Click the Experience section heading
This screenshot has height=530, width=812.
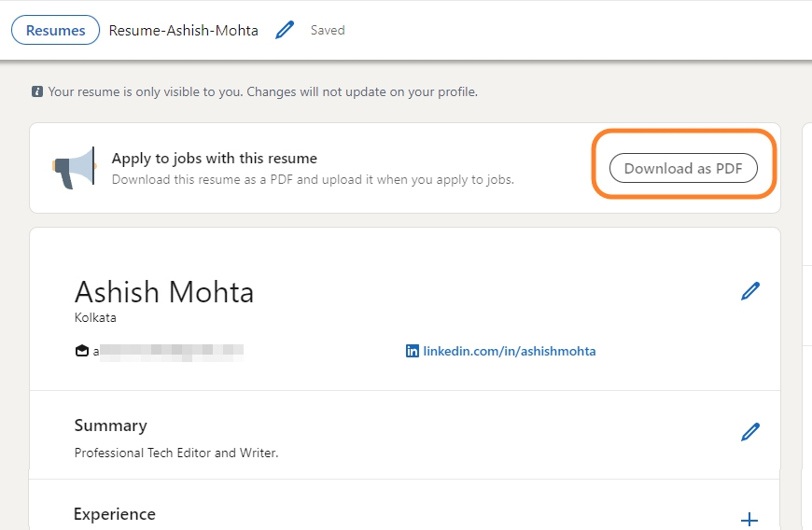115,514
